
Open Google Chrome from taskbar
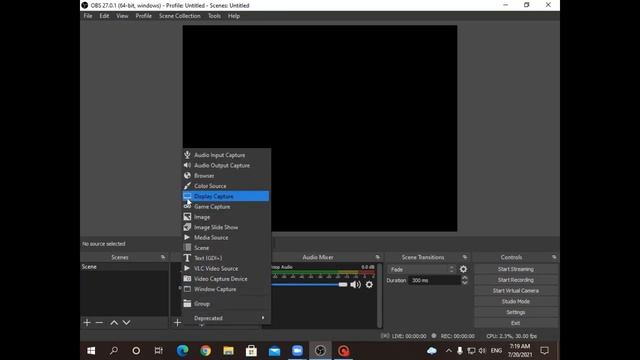tap(205, 351)
